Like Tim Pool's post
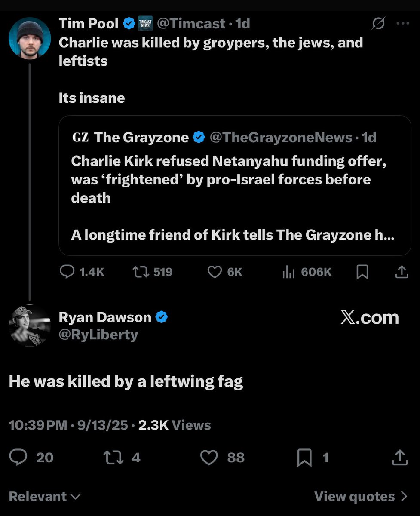This screenshot has height=516, width=420. coord(214,272)
